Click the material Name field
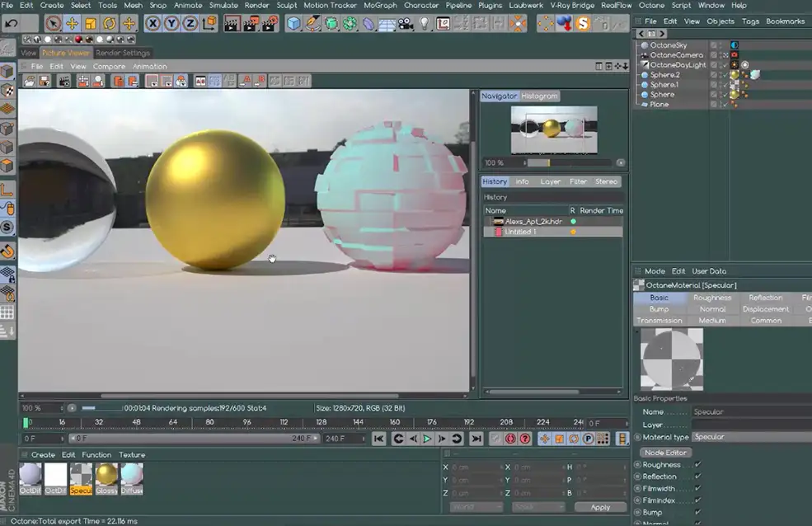Image resolution: width=812 pixels, height=526 pixels. pos(752,412)
